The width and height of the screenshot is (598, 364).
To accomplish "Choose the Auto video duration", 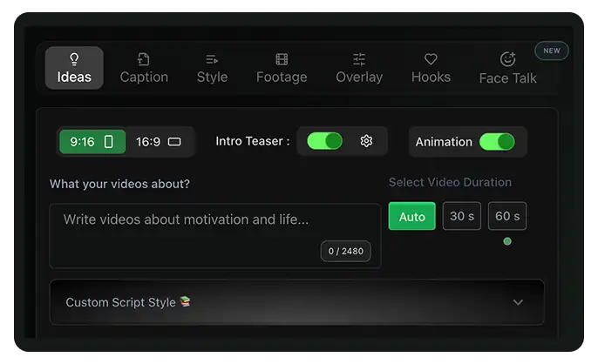I will 411,216.
